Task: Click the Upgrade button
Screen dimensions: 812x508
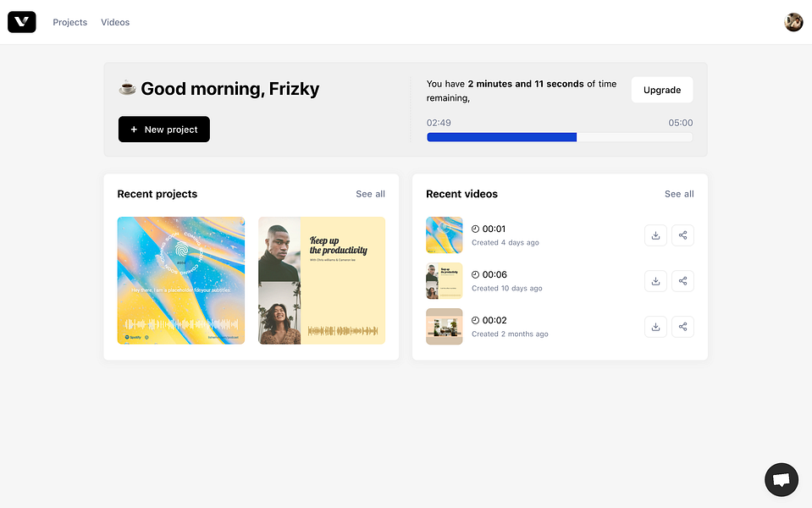Action: pos(662,90)
